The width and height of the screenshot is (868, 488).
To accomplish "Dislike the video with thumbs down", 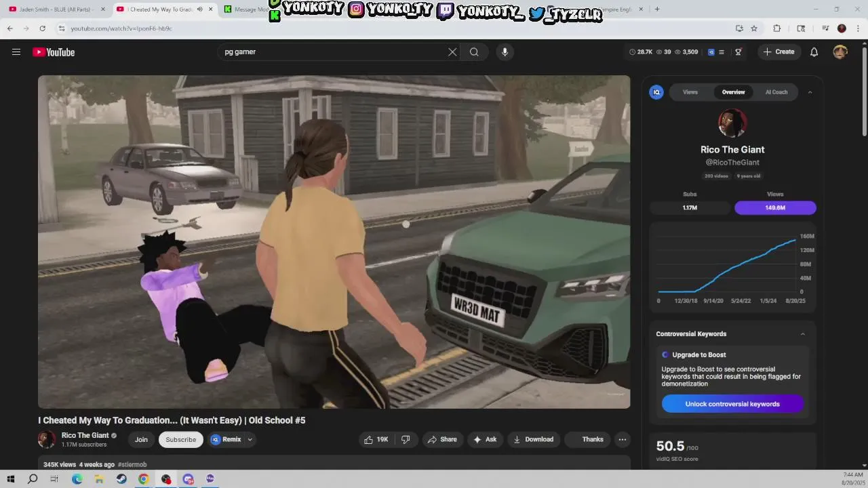I will (x=406, y=439).
